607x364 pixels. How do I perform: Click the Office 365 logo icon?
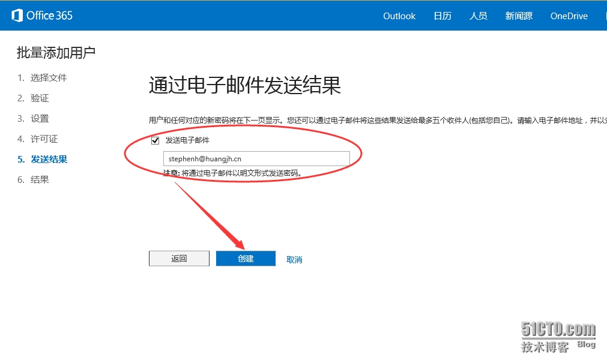pyautogui.click(x=17, y=16)
